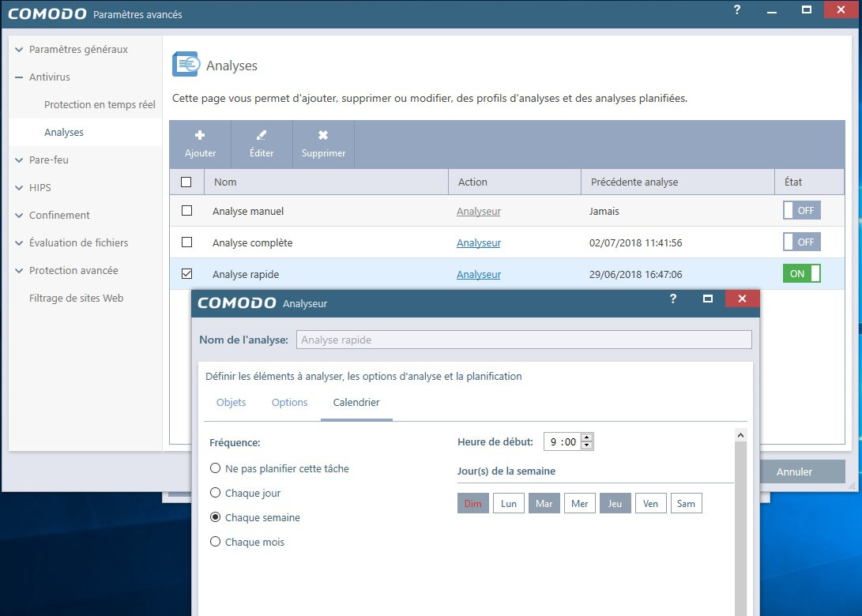Switch on the Analyse manuel toggle
The image size is (862, 616).
pos(801,210)
